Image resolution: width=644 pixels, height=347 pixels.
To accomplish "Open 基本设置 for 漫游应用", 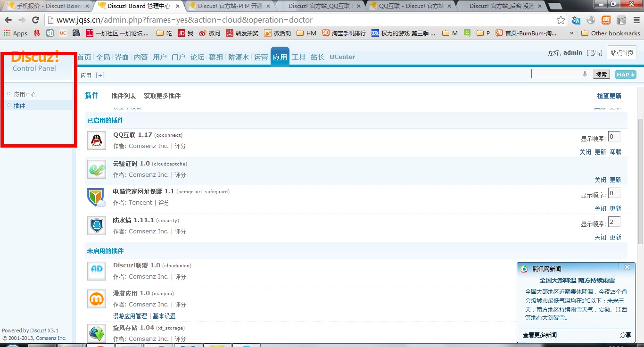I will (164, 316).
